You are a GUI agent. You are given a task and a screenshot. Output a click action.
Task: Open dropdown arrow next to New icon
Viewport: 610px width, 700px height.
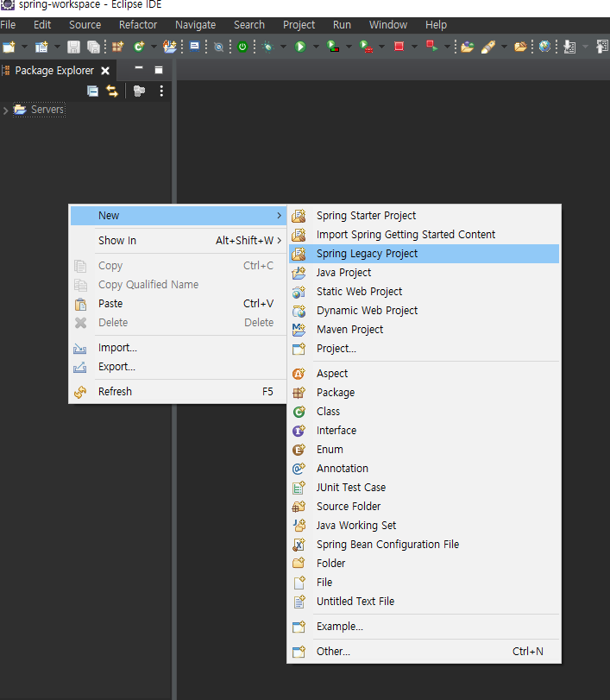[x=24, y=47]
